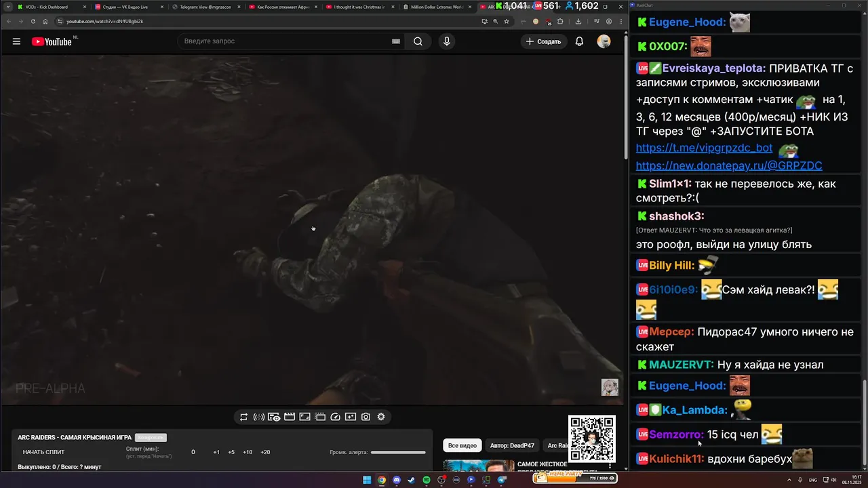
Task: Click the recommended video thumbnail under the chips
Action: coord(479,466)
